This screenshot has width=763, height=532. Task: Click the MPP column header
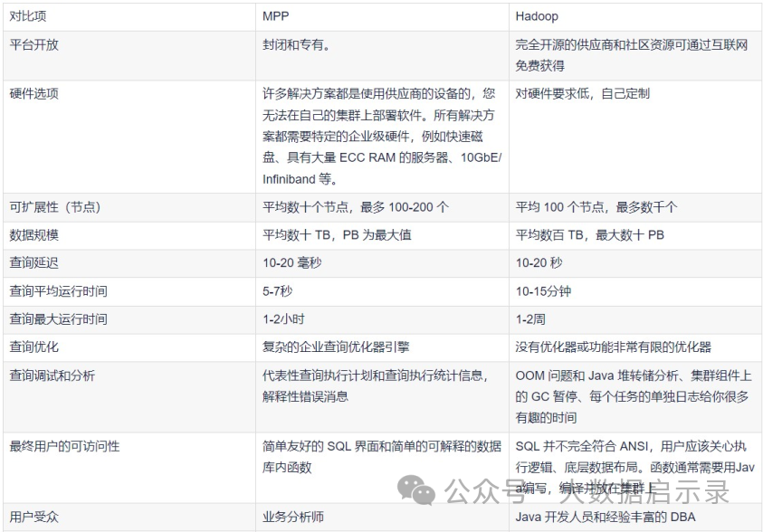coord(272,15)
